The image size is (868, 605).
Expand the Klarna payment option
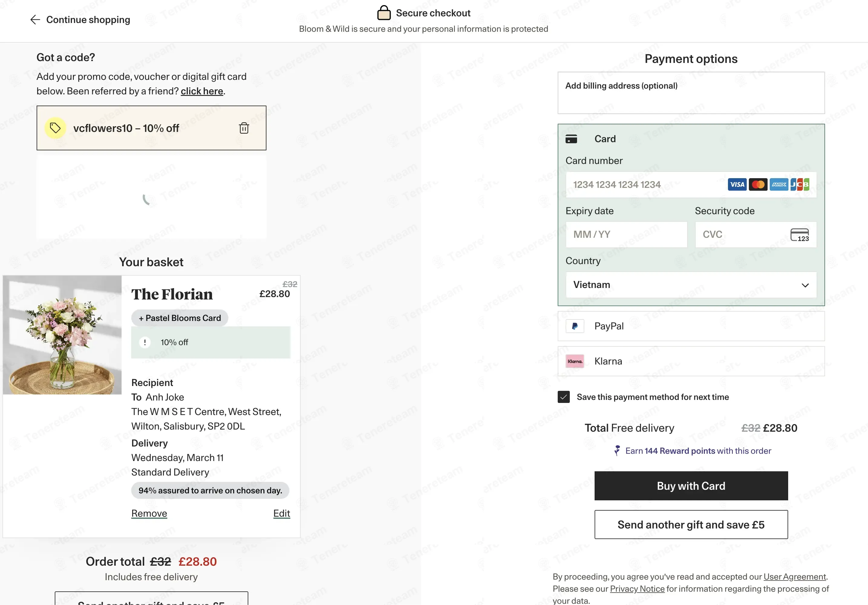click(x=691, y=361)
